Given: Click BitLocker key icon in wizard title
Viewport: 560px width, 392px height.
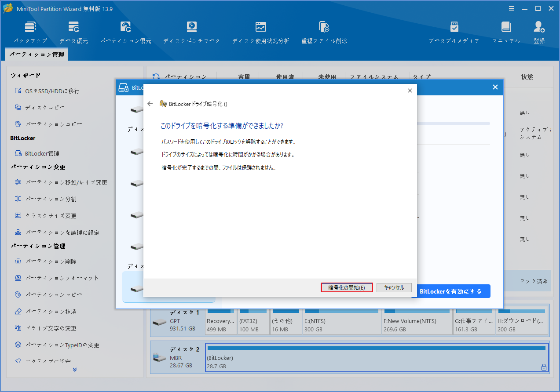Looking at the screenshot, I should 163,104.
